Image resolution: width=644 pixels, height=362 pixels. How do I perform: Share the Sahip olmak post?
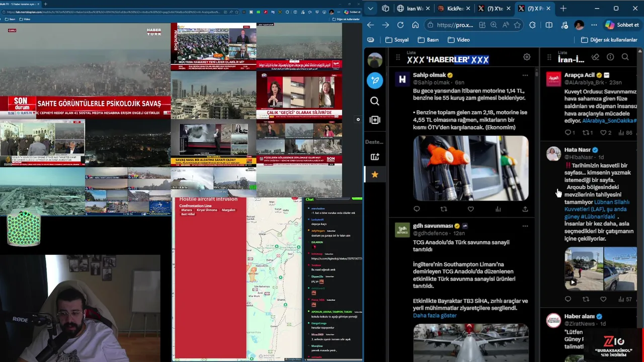click(525, 209)
